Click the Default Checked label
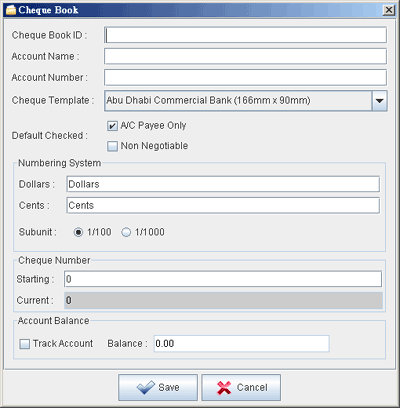This screenshot has height=408, width=400. coord(50,136)
